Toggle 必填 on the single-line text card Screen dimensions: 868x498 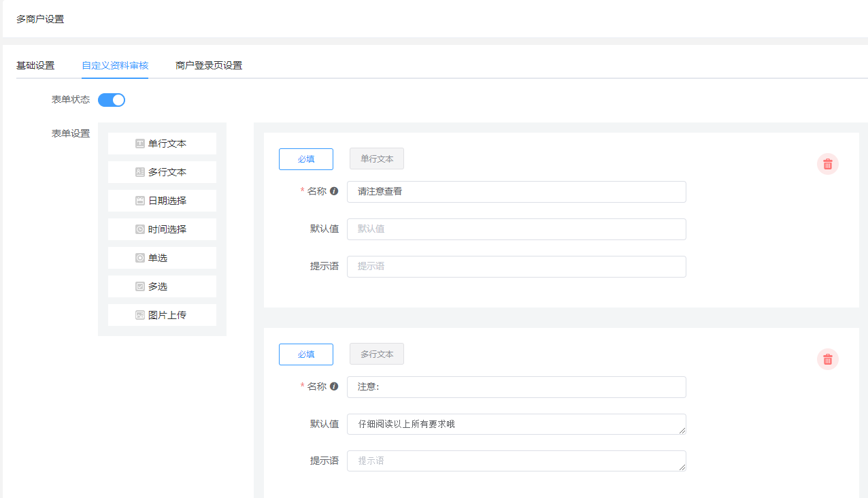[x=305, y=159]
